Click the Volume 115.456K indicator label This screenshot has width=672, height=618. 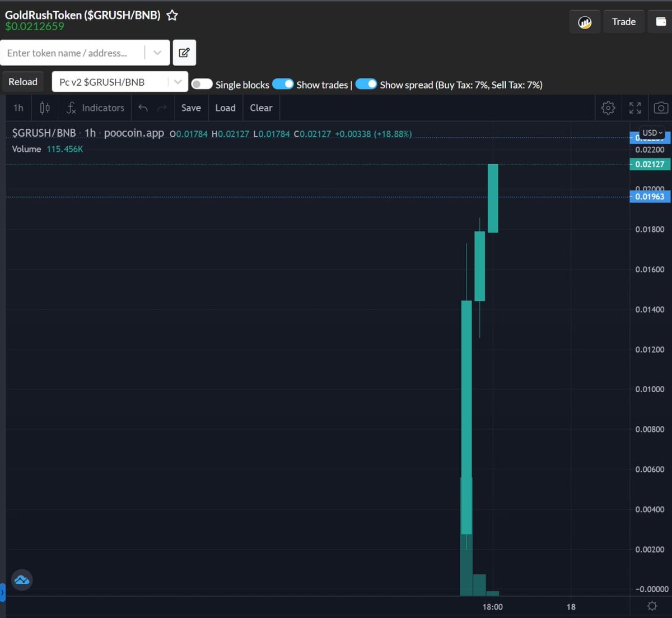[x=48, y=149]
